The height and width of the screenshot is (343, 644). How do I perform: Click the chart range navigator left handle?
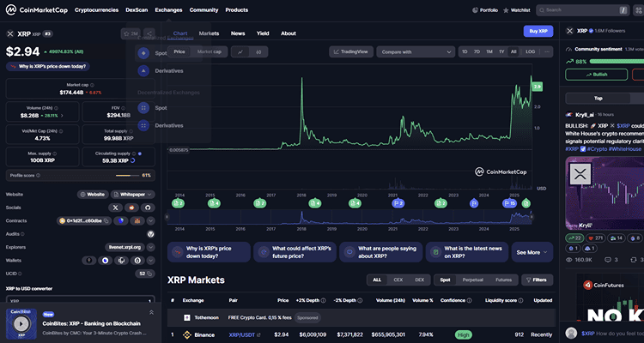tap(167, 217)
